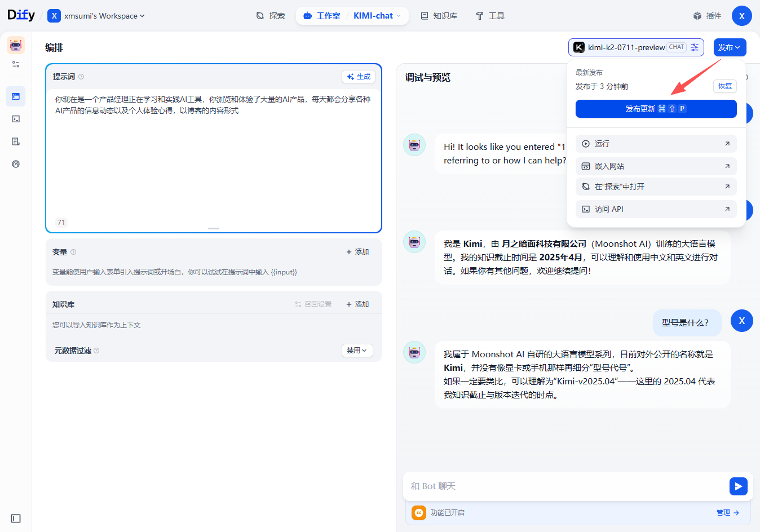Add a knowledge base with 添加
760x532 pixels.
(357, 304)
